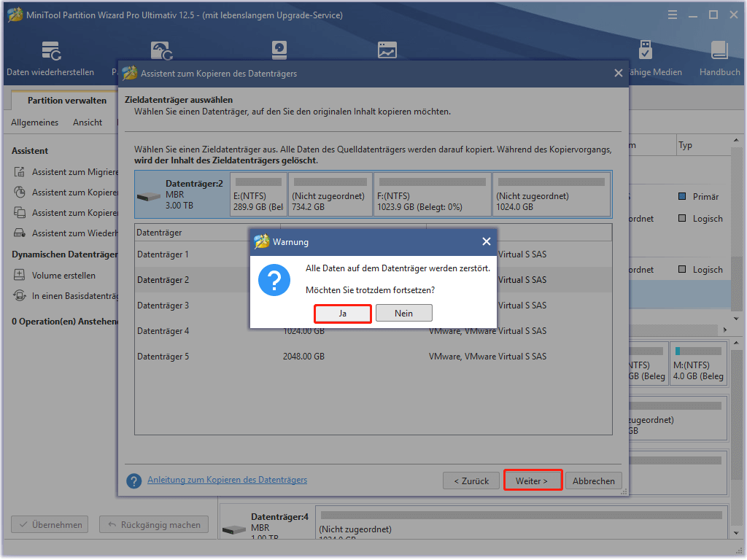Select Datenträger 3 row in the list

[x=373, y=306]
